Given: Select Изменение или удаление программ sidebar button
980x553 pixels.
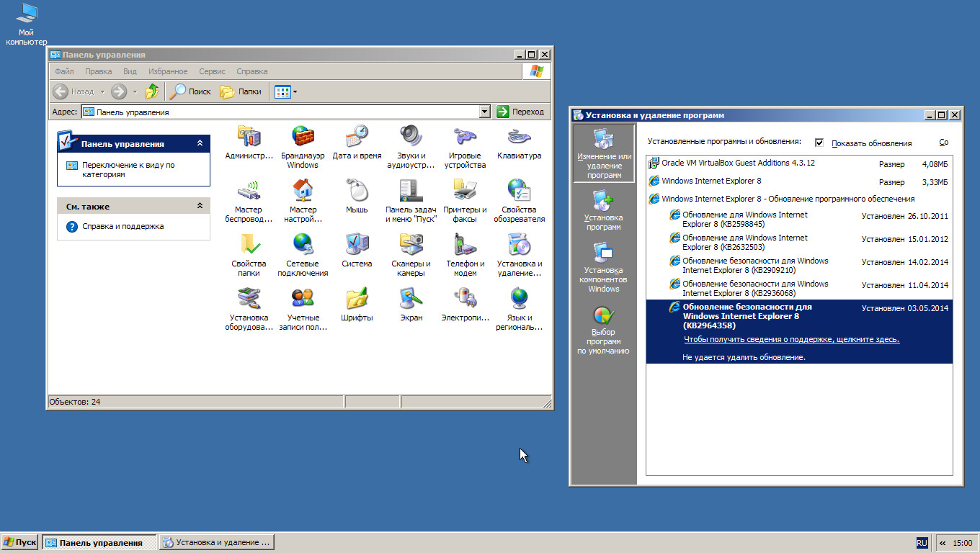Looking at the screenshot, I should 604,154.
